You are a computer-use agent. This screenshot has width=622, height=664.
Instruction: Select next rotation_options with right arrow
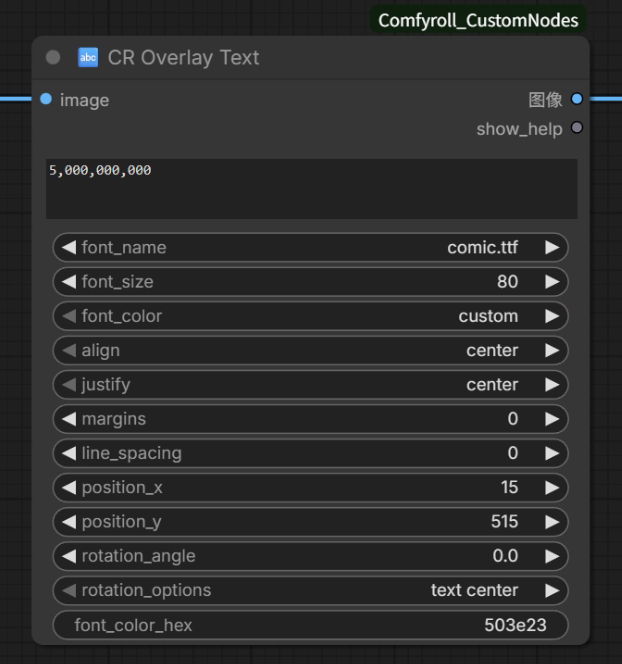pyautogui.click(x=552, y=590)
